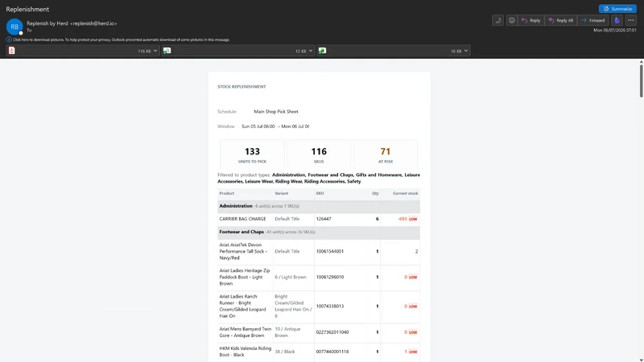The width and height of the screenshot is (644, 362).
Task: Expand the 116 KB attachment dropdown arrow
Action: [x=155, y=51]
